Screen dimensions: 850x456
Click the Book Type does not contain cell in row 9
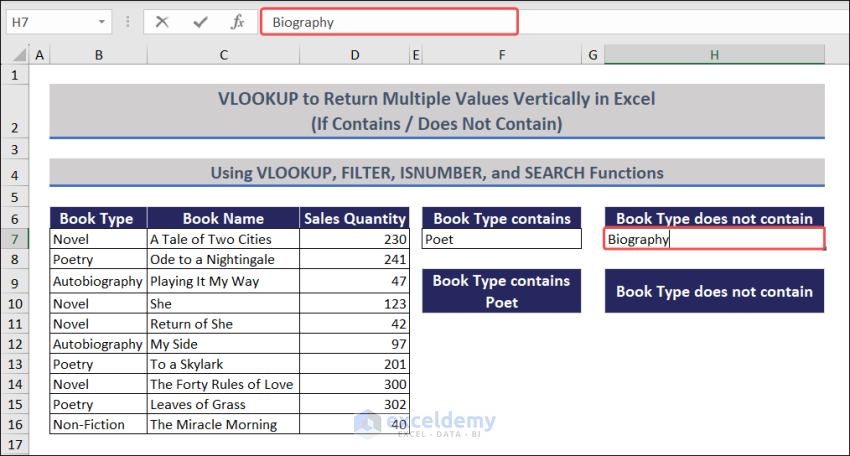click(714, 291)
